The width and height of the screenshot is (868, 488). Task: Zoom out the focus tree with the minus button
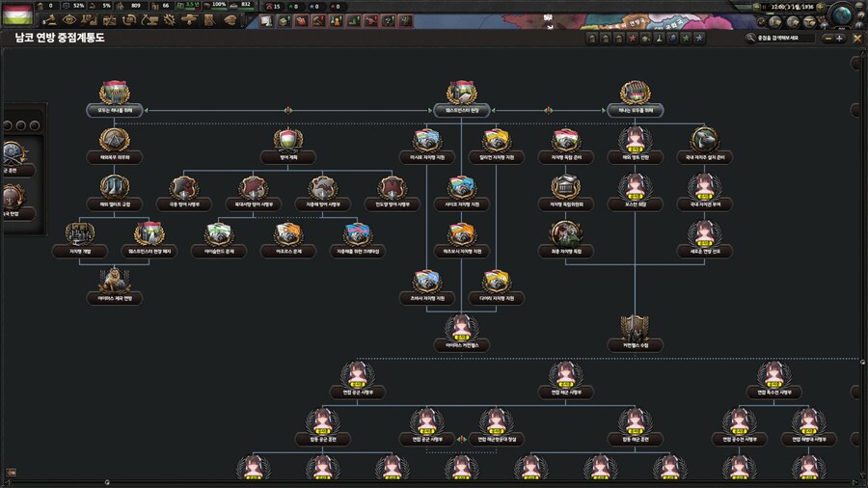coord(826,39)
